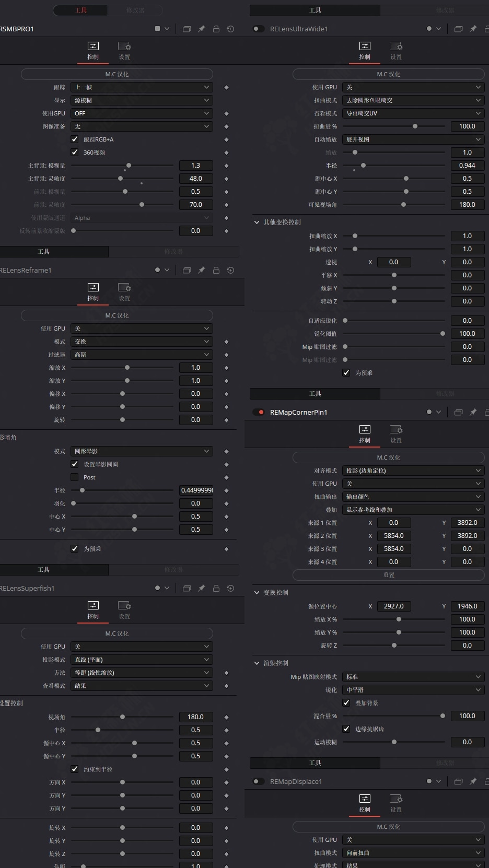Viewport: 489px width, 868px height.
Task: Click the 主背景: 灵敏度 slider track
Action: 122,179
